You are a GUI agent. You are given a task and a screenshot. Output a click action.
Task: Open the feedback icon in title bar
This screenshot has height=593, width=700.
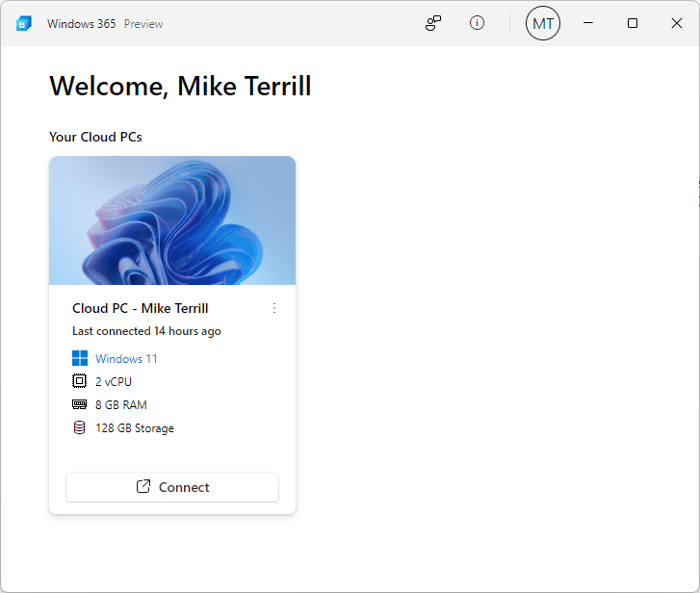coord(433,23)
